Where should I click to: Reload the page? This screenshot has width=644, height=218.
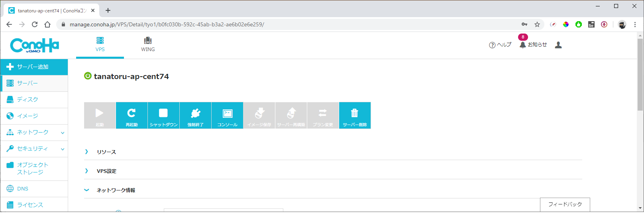click(35, 24)
